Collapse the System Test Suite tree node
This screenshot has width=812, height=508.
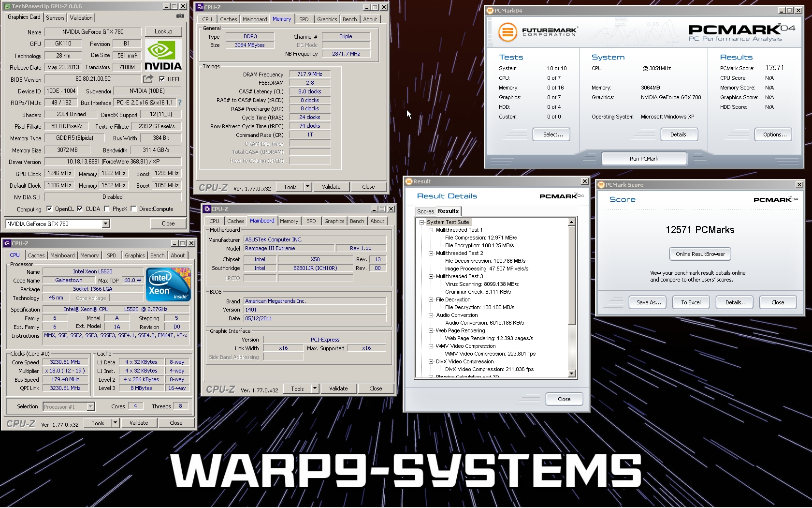[x=421, y=222]
